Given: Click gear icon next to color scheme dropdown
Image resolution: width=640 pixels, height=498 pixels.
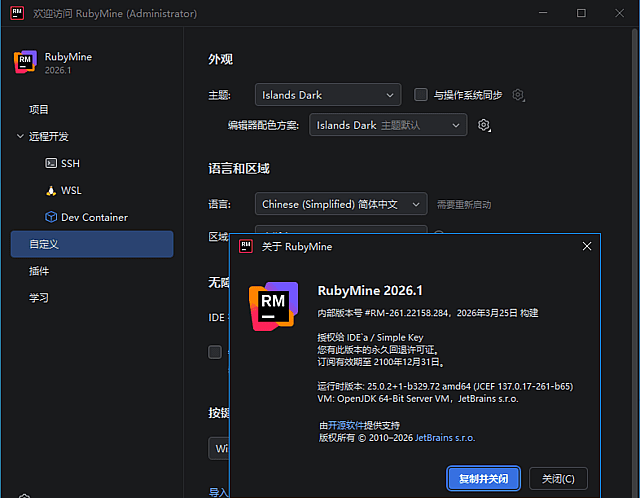Looking at the screenshot, I should pos(484,125).
